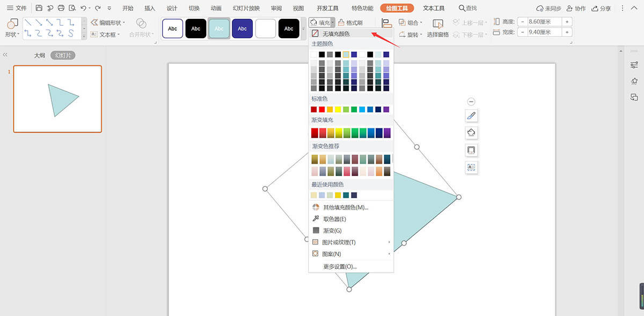Choose 无填充颜色 no fill option

[351, 33]
